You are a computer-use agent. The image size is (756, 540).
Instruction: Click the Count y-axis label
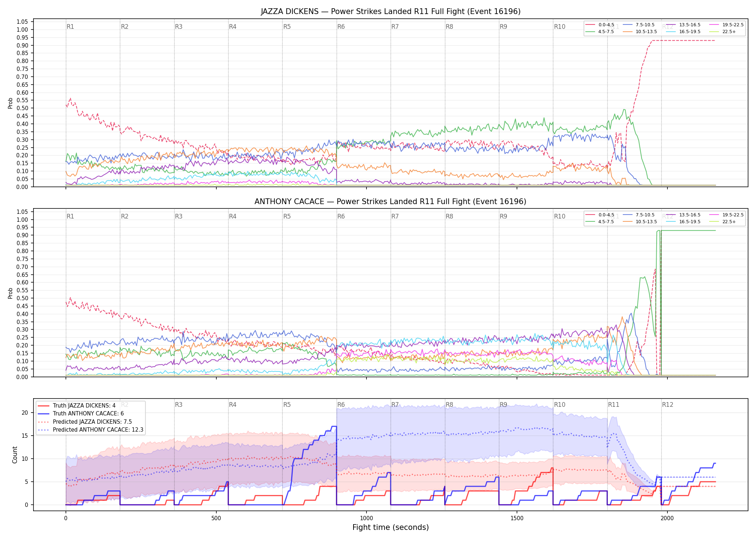tap(15, 455)
